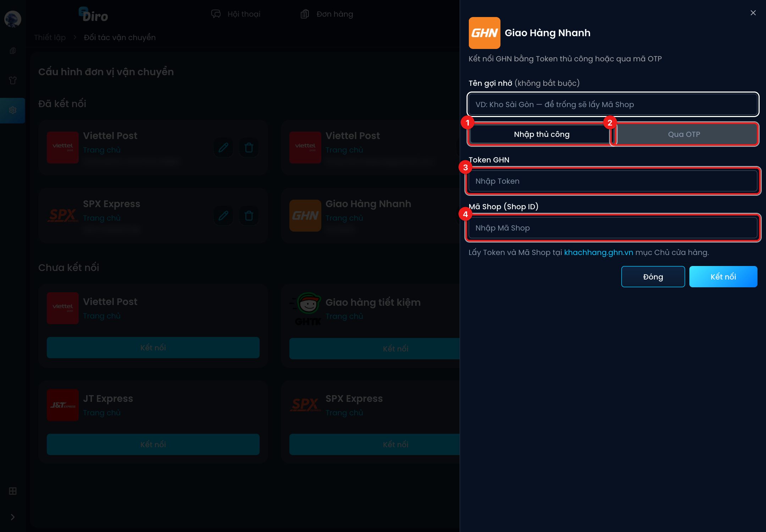766x532 pixels.
Task: Open the Hội thoại menu item
Action: 236,14
